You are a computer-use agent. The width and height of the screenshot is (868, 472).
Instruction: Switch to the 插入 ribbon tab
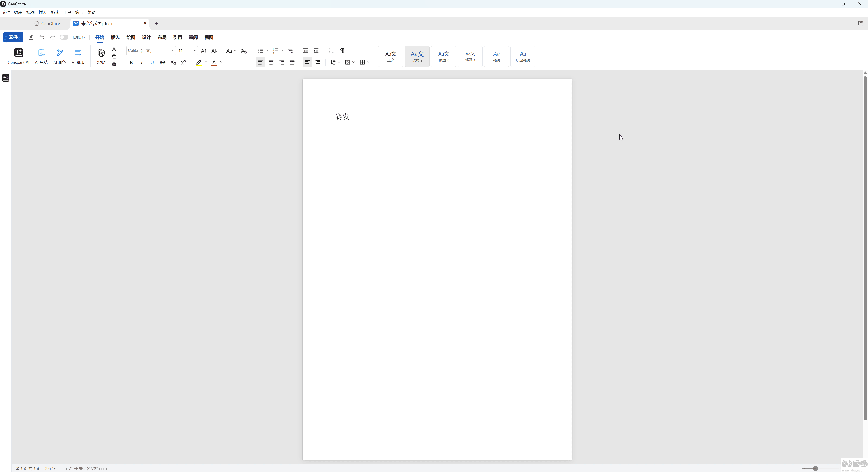(115, 37)
